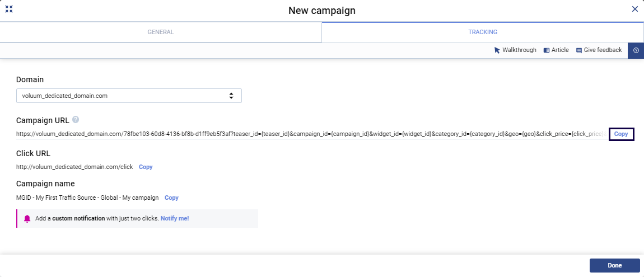Click Give feedback
Viewport: 644px width, 277px height.
pos(599,50)
